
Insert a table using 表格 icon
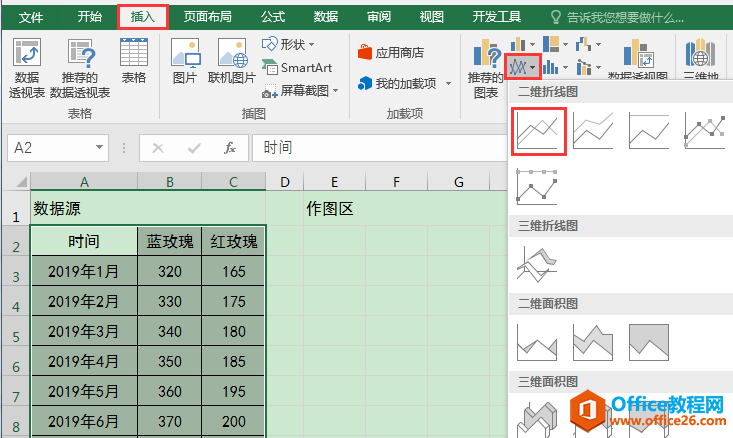click(133, 60)
